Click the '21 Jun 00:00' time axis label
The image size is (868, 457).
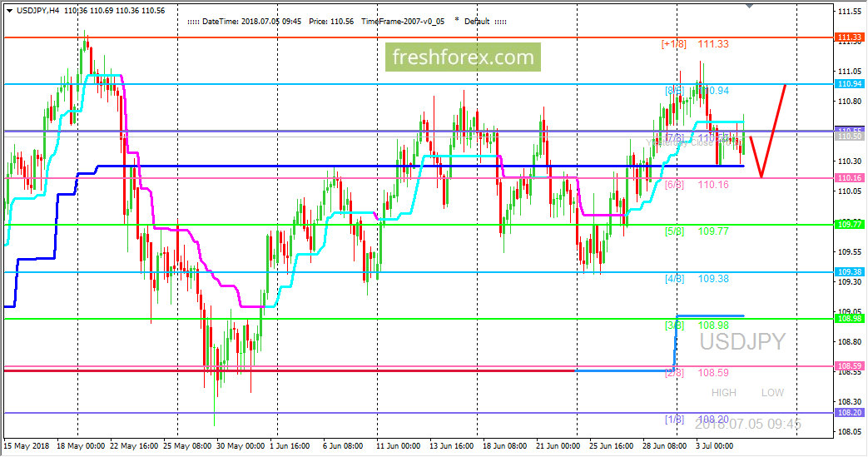558,446
